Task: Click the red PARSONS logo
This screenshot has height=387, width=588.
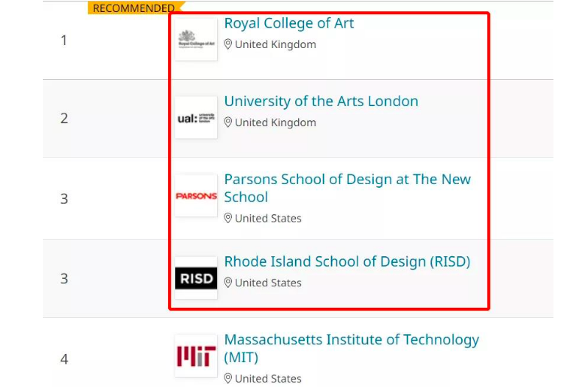Action: click(196, 196)
